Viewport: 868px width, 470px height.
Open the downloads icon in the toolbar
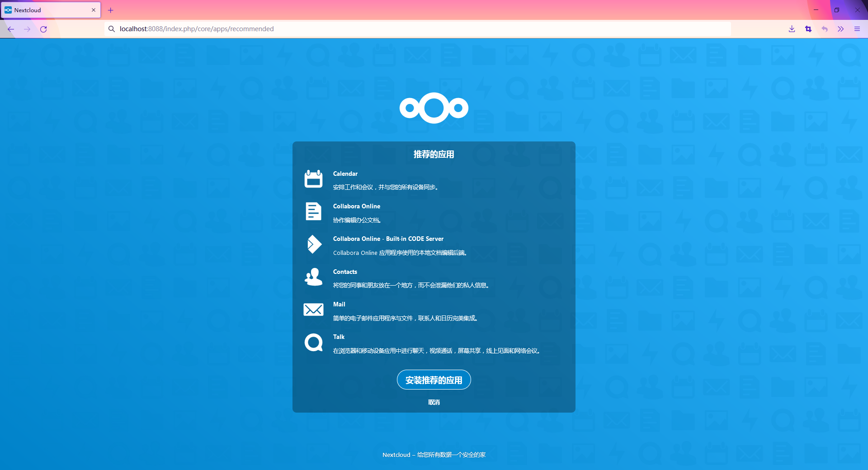(x=792, y=29)
